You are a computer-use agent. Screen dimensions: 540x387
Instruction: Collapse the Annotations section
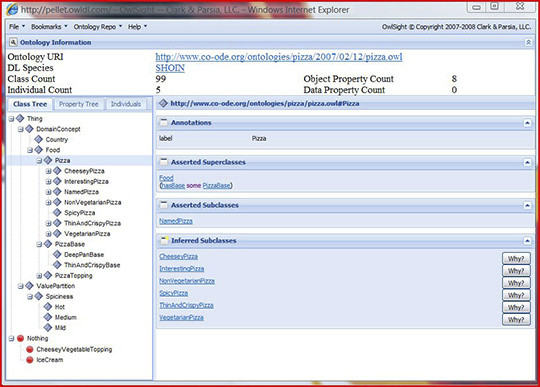527,123
